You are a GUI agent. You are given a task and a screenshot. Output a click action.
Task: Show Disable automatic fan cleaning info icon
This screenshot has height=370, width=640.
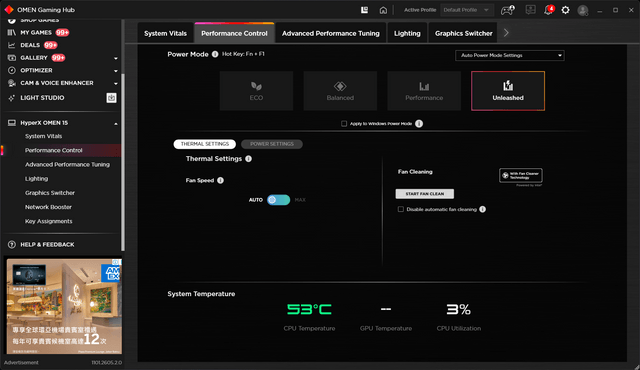(482, 209)
